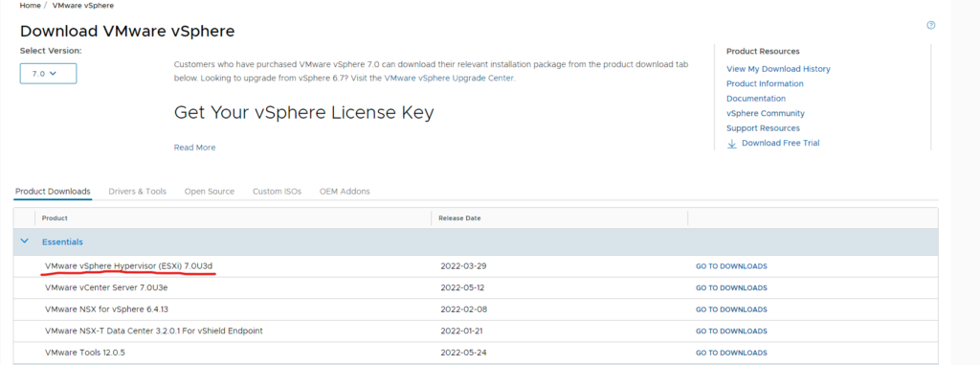
Task: Click the Download Free Trial link
Action: [x=781, y=144]
